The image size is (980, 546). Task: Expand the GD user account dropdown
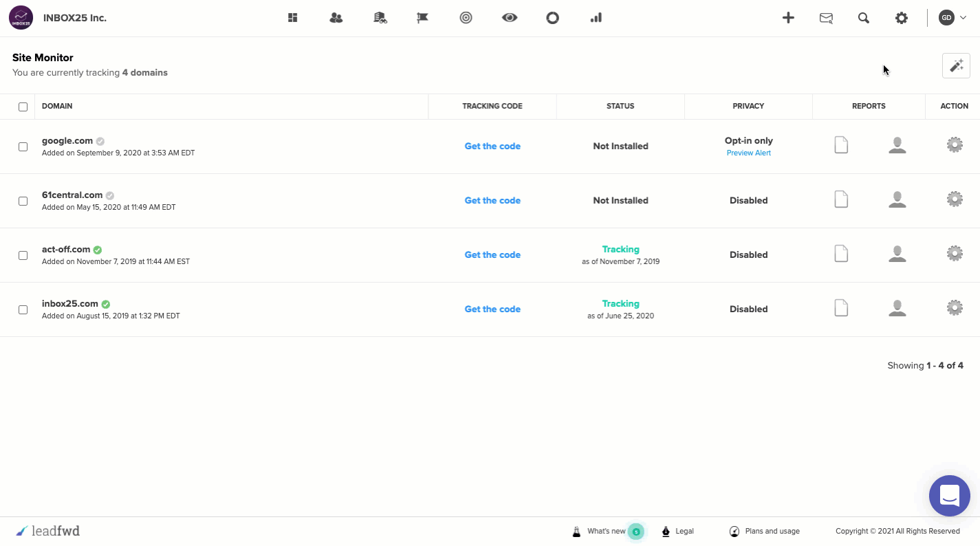[x=953, y=18]
